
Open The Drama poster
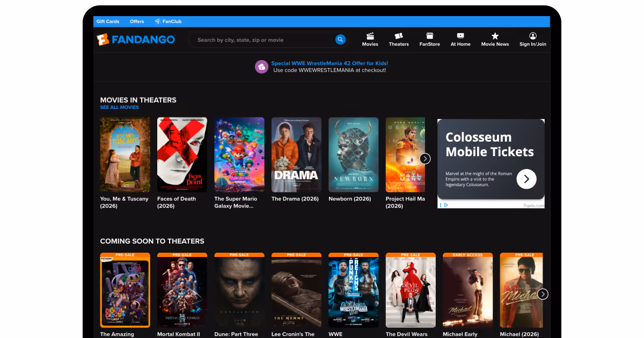pos(296,155)
